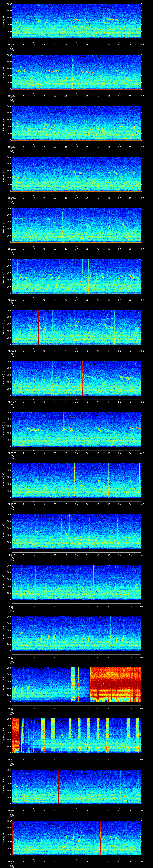The height and width of the screenshot is (868, 153).
Task: Choose the spectrogram panel starting at 21:08:00
Action: pos(77,378)
